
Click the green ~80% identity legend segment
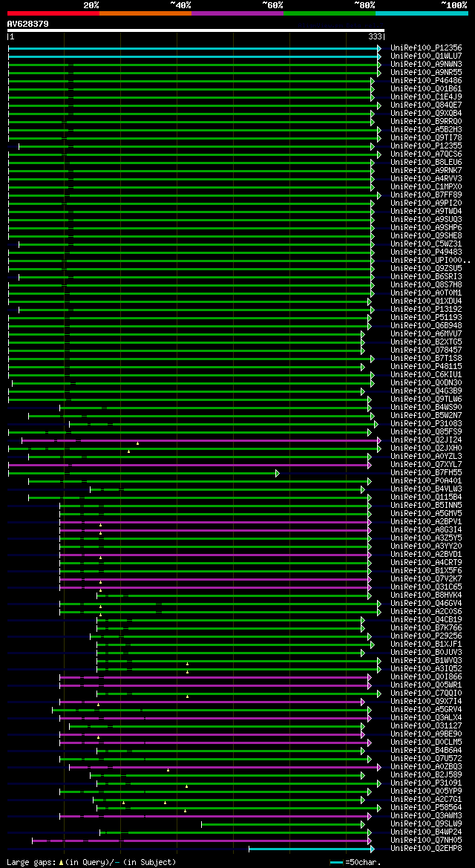330,13
